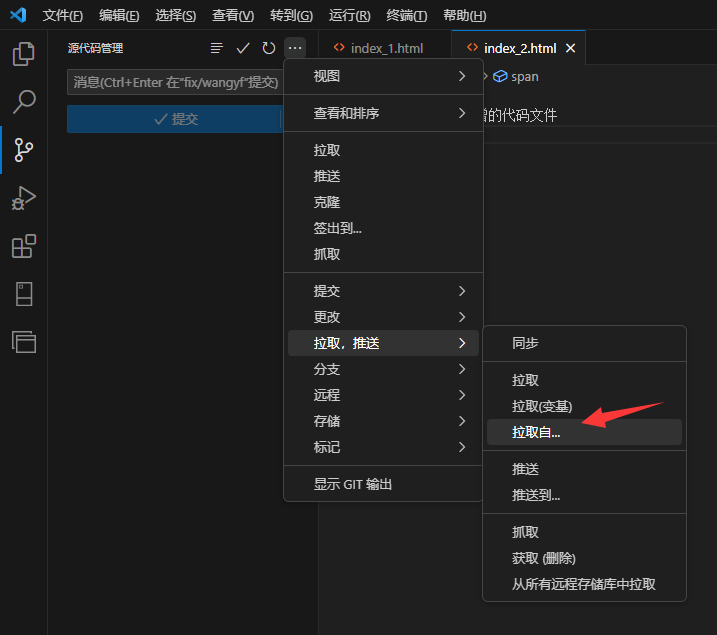Choose 推送 in the main menu
Screen dimensions: 717x635
tap(383, 176)
